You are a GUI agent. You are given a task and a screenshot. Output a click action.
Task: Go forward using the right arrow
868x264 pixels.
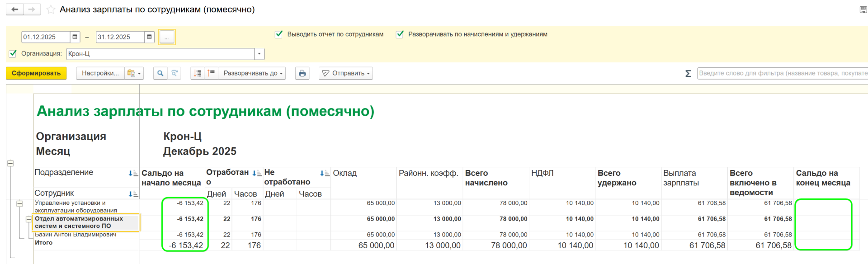(x=31, y=9)
